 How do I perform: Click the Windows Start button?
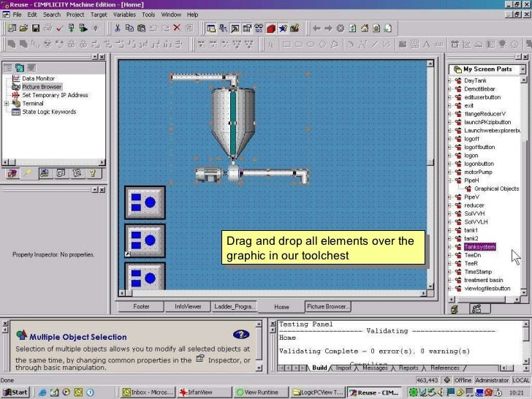[x=15, y=392]
